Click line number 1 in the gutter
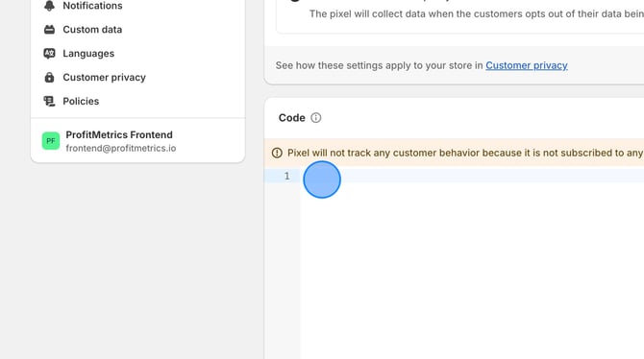Image resolution: width=644 pixels, height=359 pixels. pos(286,176)
